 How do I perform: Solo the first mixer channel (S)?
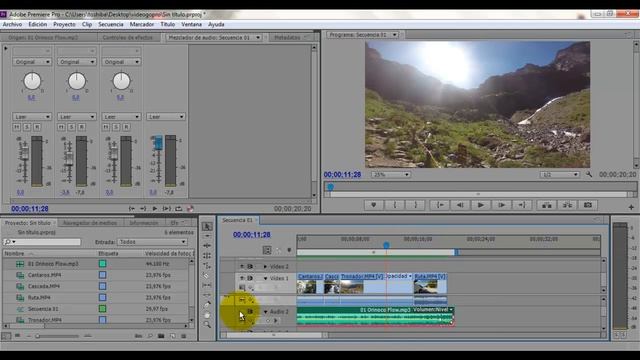27,127
